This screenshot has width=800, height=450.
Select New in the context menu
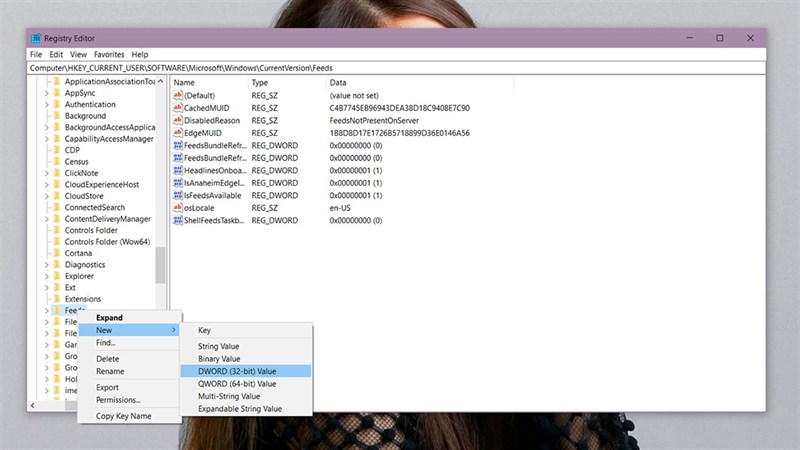pyautogui.click(x=130, y=330)
